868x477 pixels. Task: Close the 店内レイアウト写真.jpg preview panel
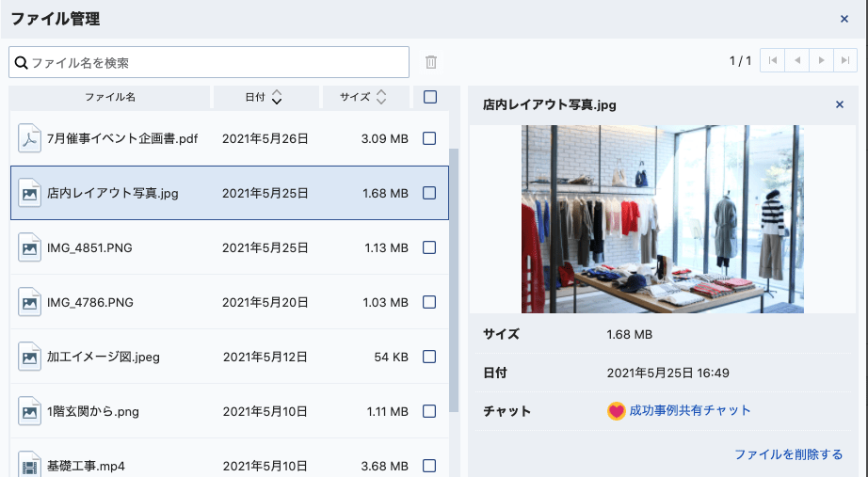(840, 104)
